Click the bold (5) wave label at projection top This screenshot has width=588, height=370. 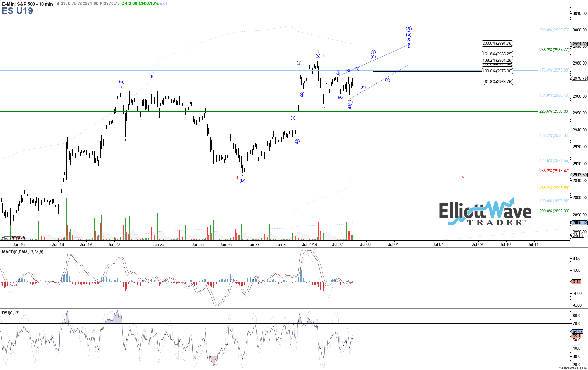[x=409, y=35]
